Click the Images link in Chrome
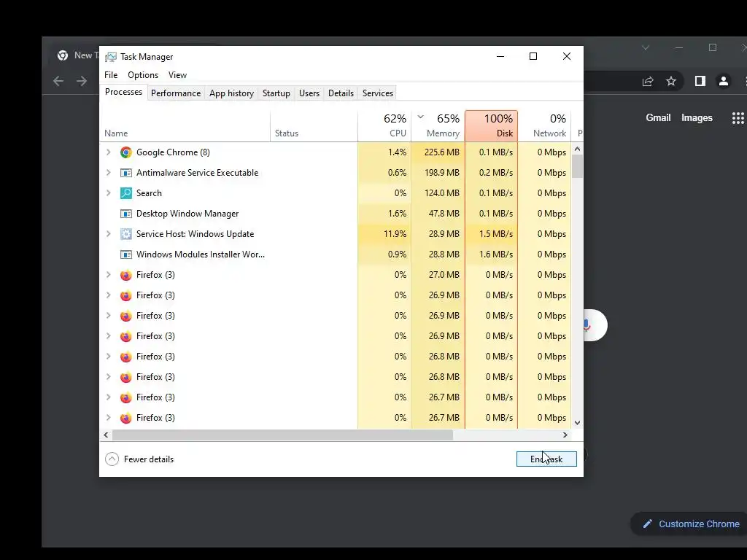 pos(697,118)
